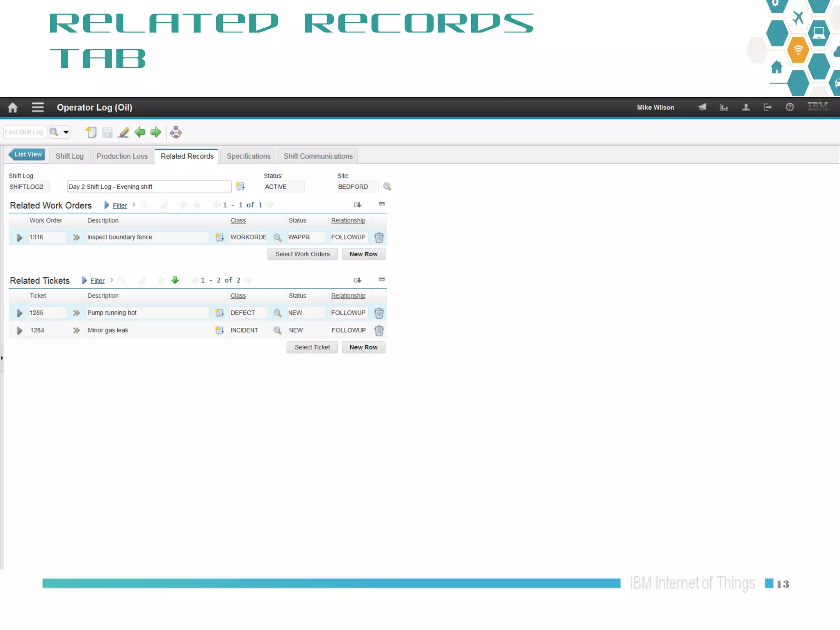Delete ticket 1285 row
The width and height of the screenshot is (840, 630).
click(379, 313)
